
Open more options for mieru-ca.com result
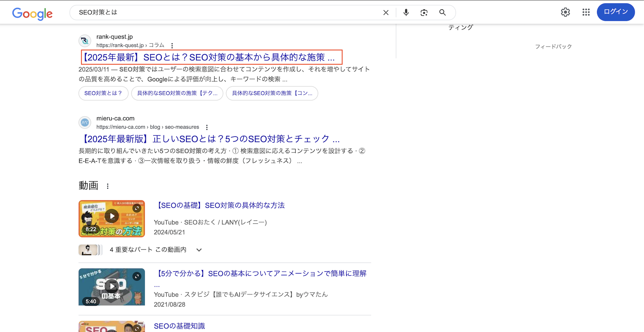click(x=207, y=127)
